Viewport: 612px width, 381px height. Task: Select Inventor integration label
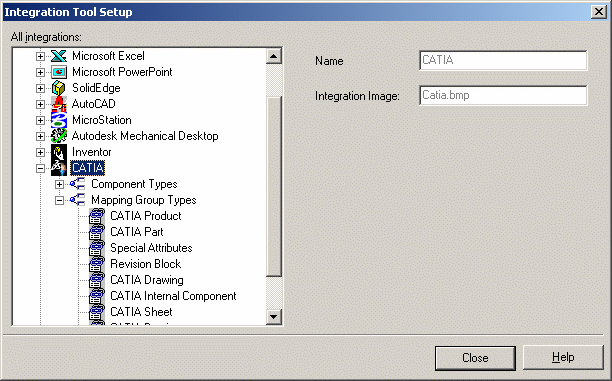click(x=92, y=152)
